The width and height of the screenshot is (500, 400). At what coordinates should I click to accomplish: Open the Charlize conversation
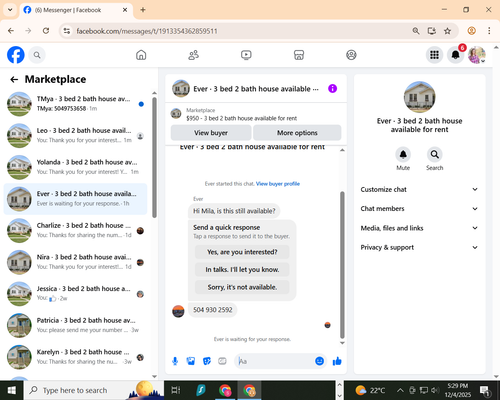75,230
